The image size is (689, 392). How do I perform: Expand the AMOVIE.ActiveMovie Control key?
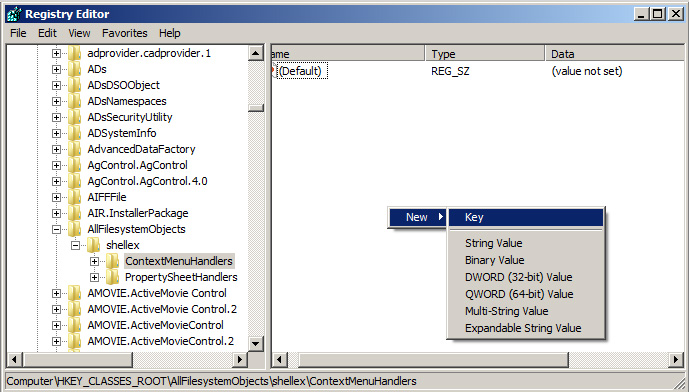coord(56,294)
